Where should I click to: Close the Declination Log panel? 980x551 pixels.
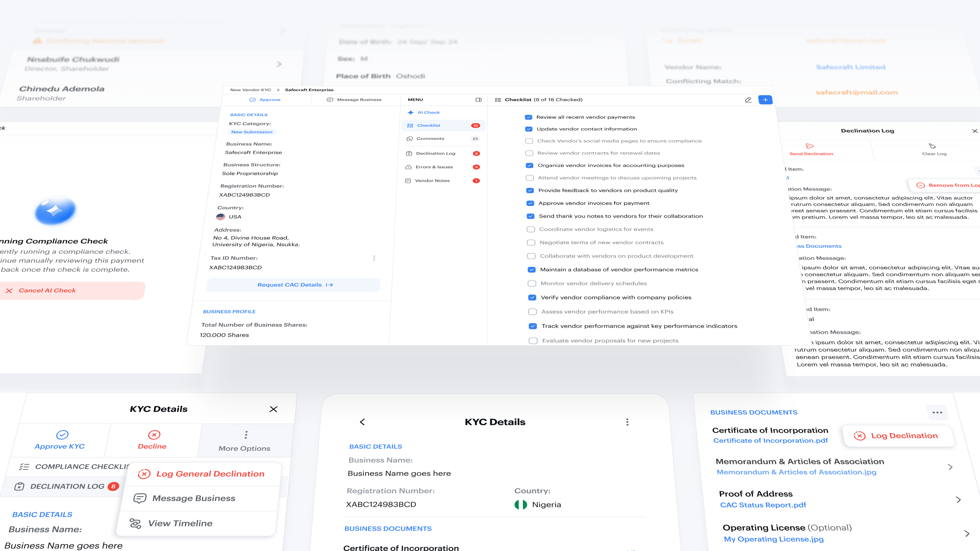click(x=975, y=131)
